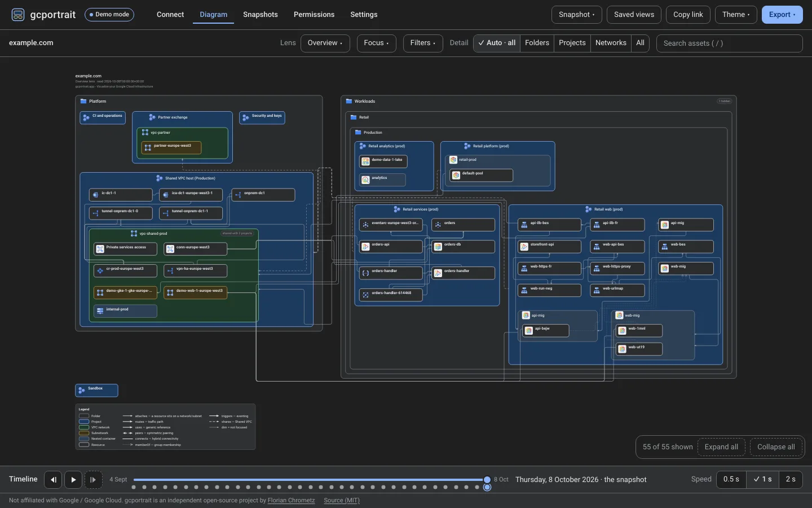The height and width of the screenshot is (508, 812).
Task: Select Folders detail level
Action: point(537,43)
